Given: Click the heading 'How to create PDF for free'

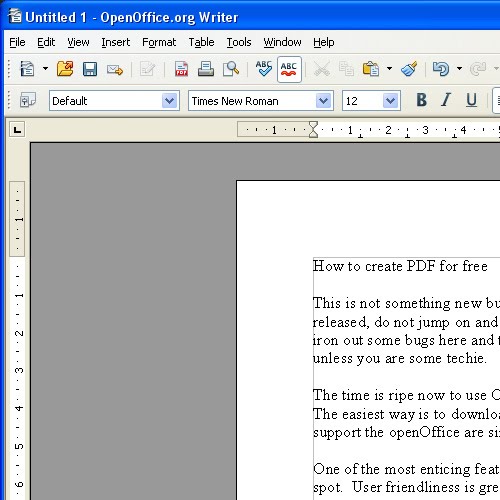Looking at the screenshot, I should click(400, 266).
